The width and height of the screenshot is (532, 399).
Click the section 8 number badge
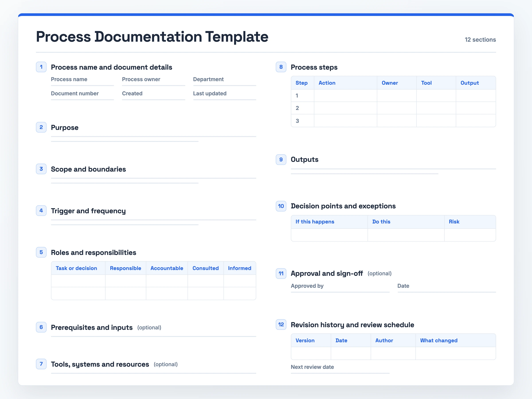point(281,67)
